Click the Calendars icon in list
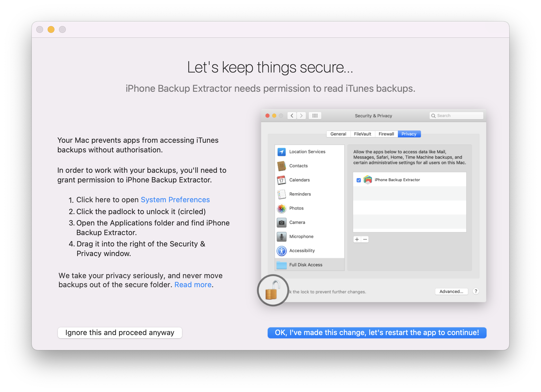Image resolution: width=541 pixels, height=392 pixels. point(281,180)
